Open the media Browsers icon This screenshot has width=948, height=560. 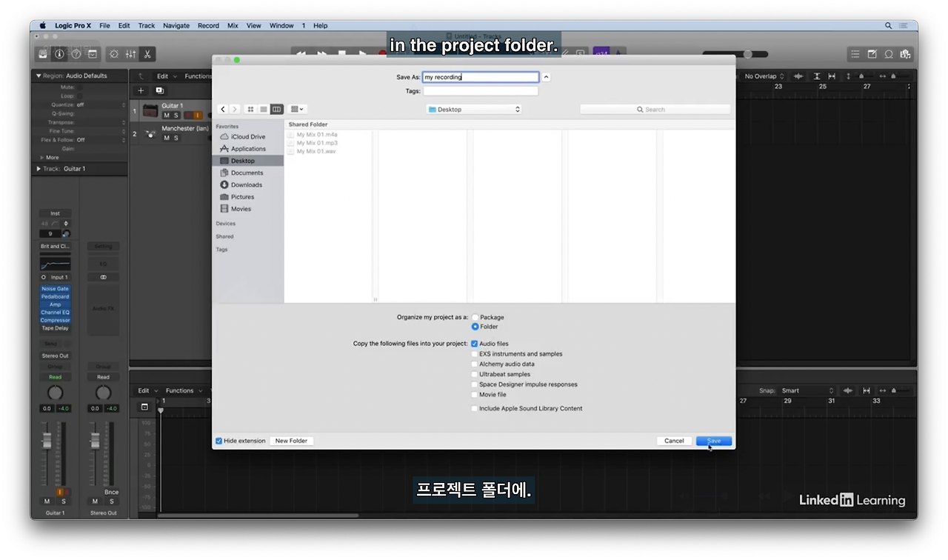pyautogui.click(x=905, y=54)
